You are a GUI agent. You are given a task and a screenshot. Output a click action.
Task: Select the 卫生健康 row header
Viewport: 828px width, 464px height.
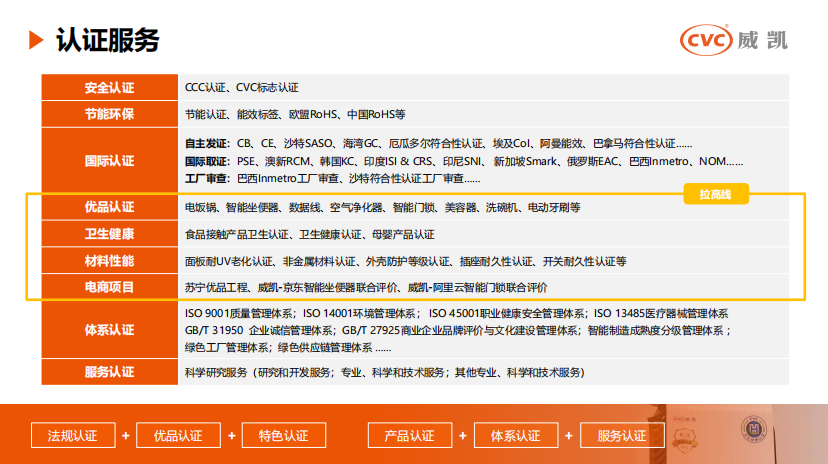click(109, 234)
